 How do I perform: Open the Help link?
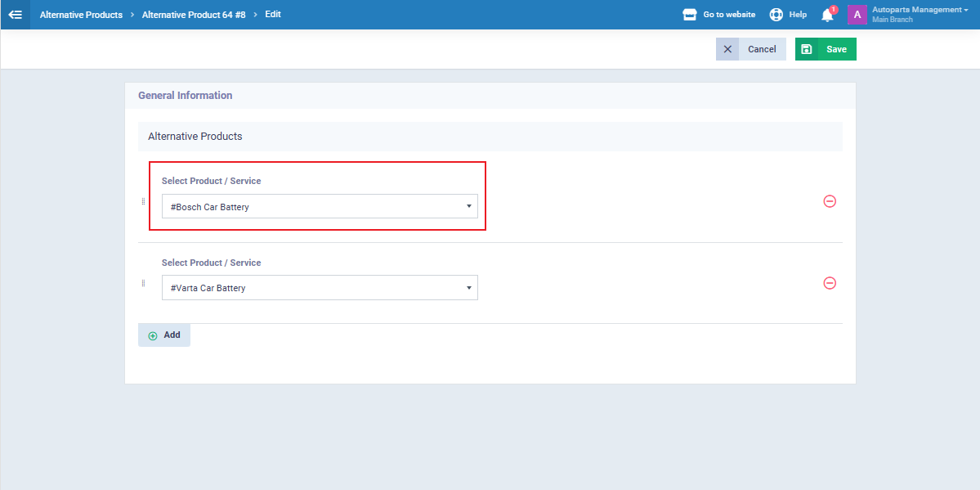(x=798, y=15)
